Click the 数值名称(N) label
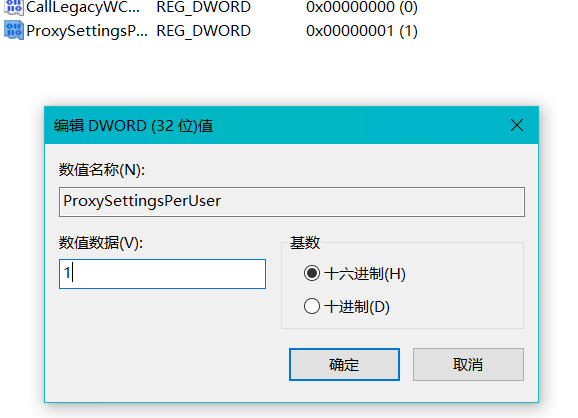The image size is (578, 418). (x=102, y=170)
